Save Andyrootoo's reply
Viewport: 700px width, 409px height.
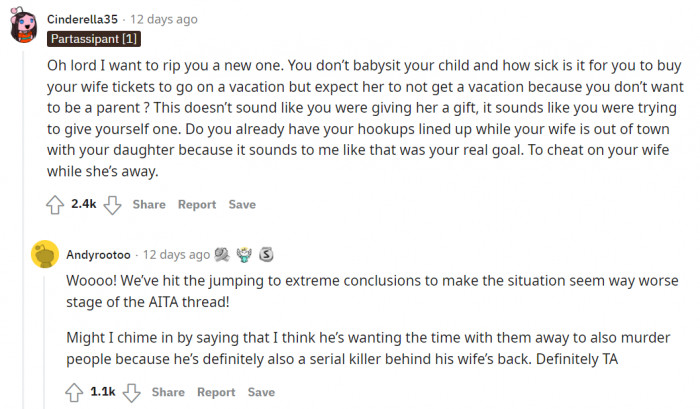pyautogui.click(x=261, y=392)
